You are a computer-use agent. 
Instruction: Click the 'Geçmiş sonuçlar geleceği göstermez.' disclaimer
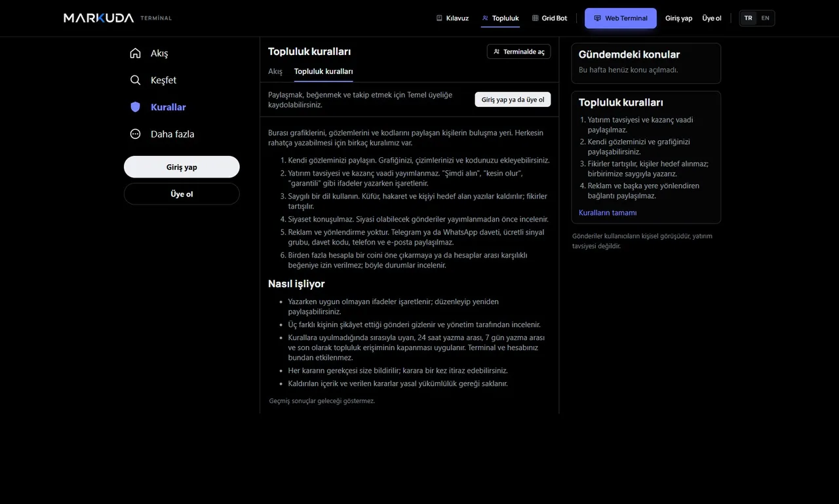[x=322, y=400]
